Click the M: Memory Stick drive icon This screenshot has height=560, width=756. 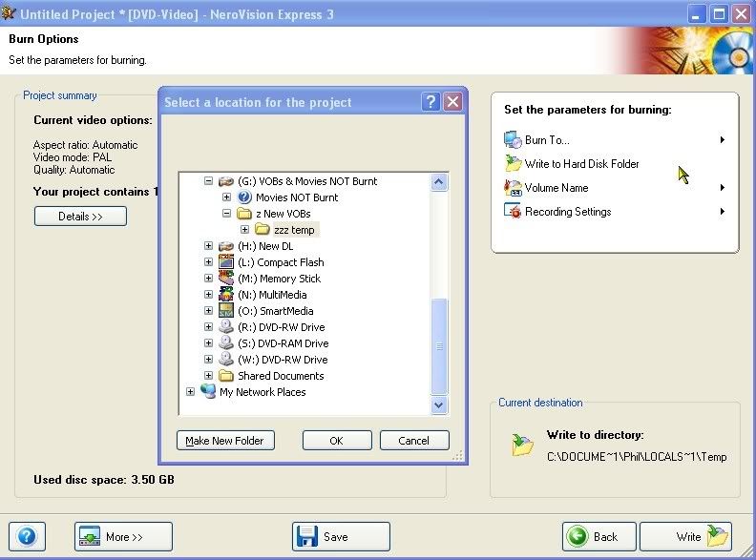(x=226, y=278)
